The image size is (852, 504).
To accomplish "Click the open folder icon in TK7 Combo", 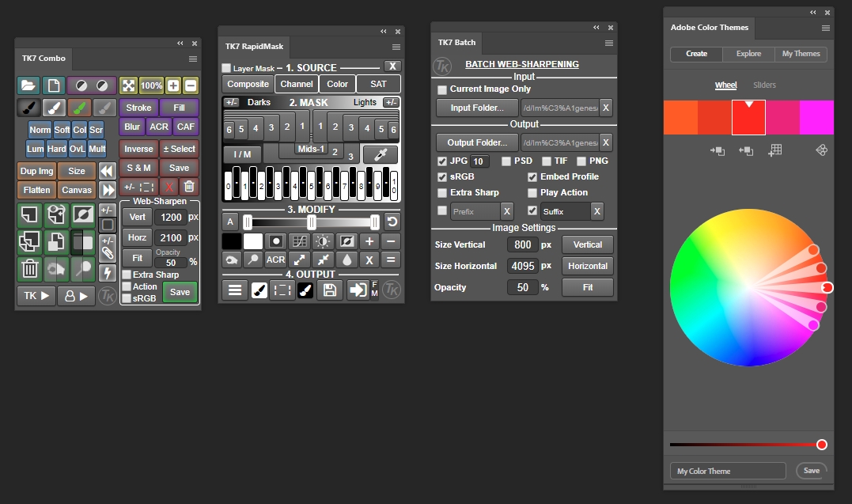I will coord(28,85).
